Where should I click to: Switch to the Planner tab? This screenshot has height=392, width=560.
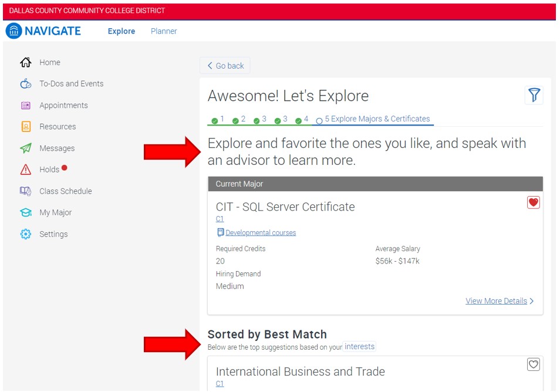164,31
